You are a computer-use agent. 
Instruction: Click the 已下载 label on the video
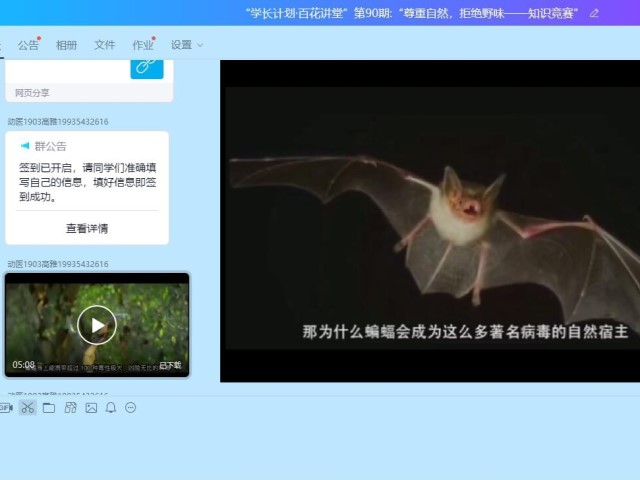point(170,365)
